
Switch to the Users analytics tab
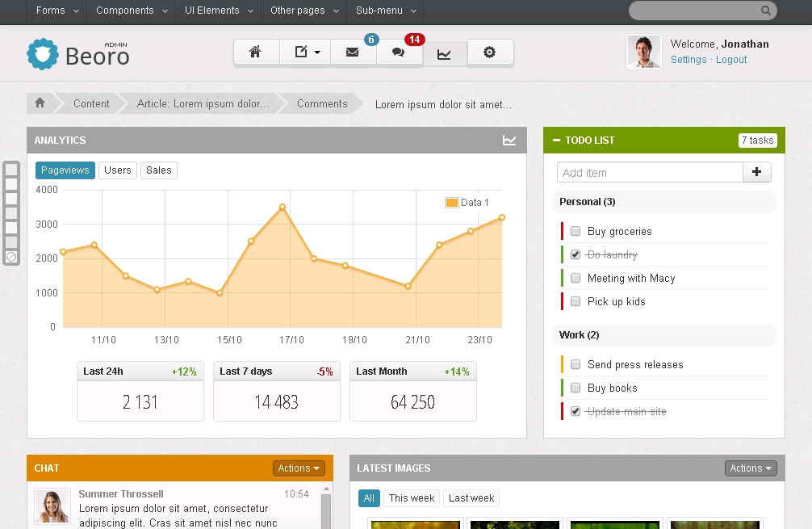pos(117,170)
